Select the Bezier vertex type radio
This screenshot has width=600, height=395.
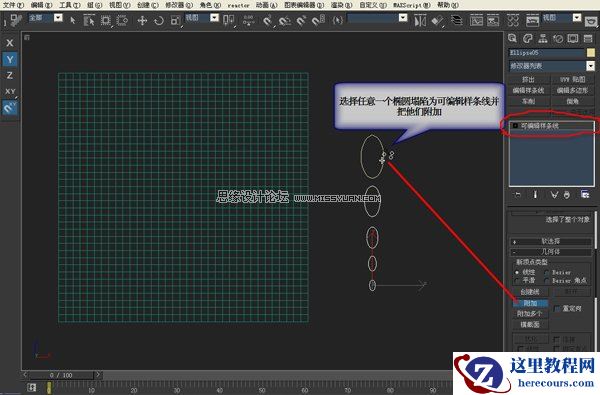pyautogui.click(x=546, y=272)
